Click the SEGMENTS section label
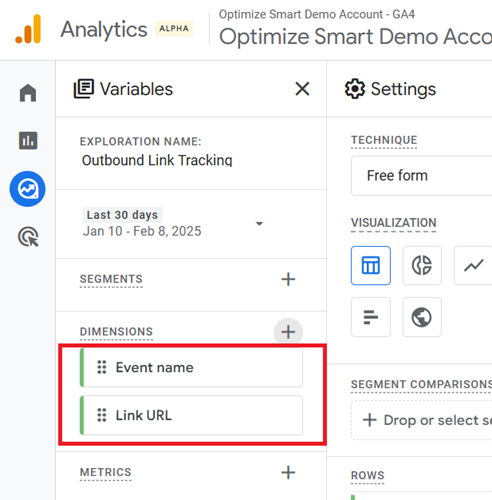This screenshot has height=500, width=492. point(111,279)
